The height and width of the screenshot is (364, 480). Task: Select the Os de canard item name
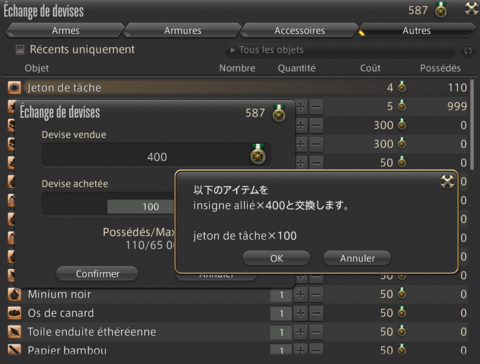pos(60,313)
